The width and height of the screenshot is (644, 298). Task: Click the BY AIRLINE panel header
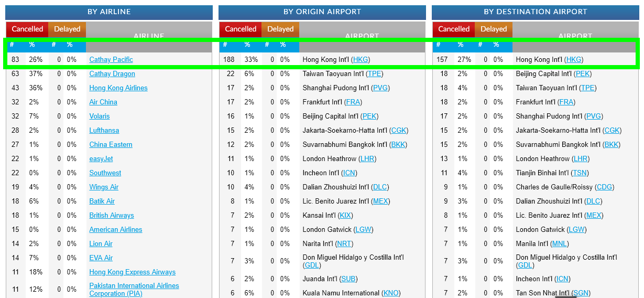[x=109, y=12]
